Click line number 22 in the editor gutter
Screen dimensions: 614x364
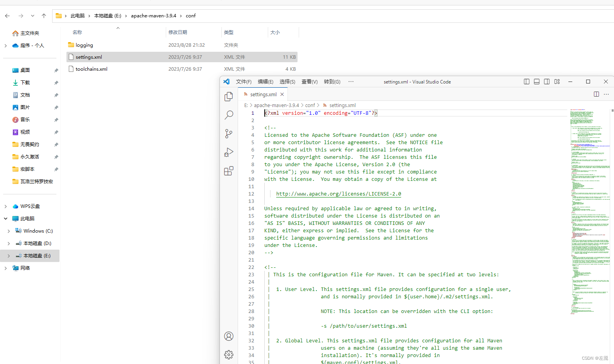coord(251,267)
